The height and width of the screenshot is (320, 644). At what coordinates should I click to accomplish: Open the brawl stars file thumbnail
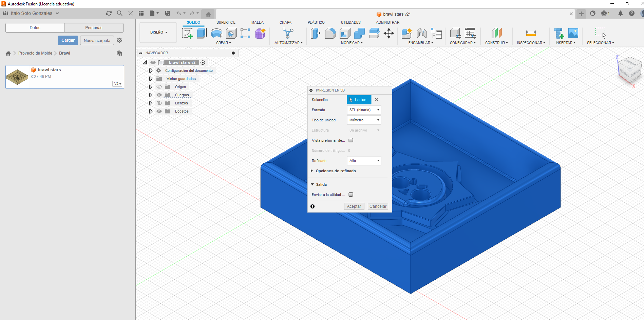[17, 77]
